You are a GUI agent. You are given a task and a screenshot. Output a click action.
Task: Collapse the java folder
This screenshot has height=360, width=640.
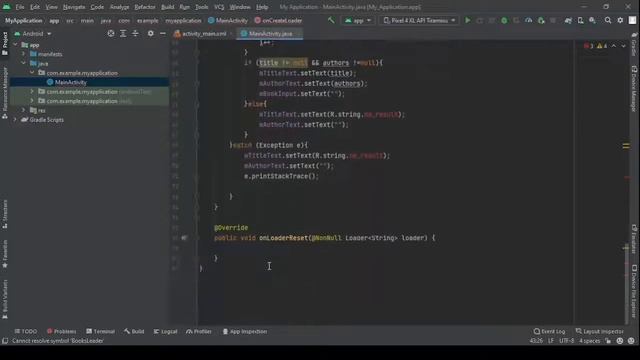point(24,63)
